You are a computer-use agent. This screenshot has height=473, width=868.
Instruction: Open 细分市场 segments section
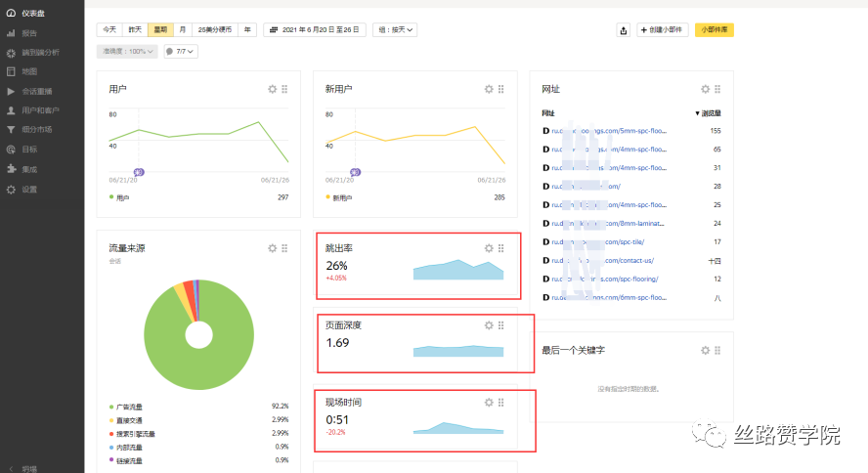(x=36, y=129)
